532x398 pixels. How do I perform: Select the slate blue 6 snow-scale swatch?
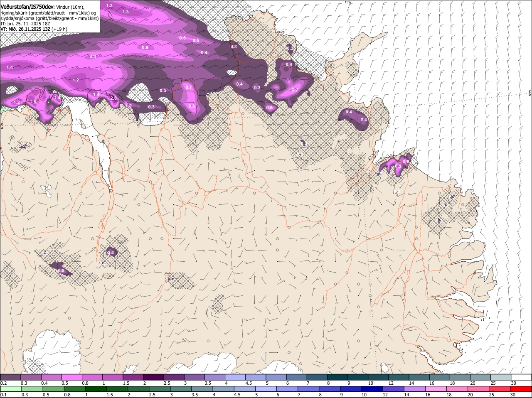(x=296, y=377)
